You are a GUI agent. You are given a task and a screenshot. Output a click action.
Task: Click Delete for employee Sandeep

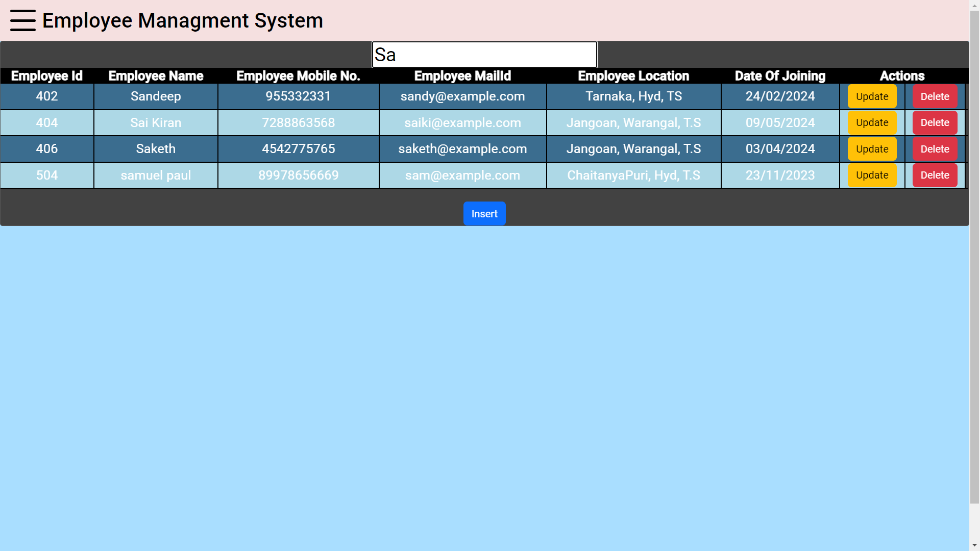coord(935,96)
